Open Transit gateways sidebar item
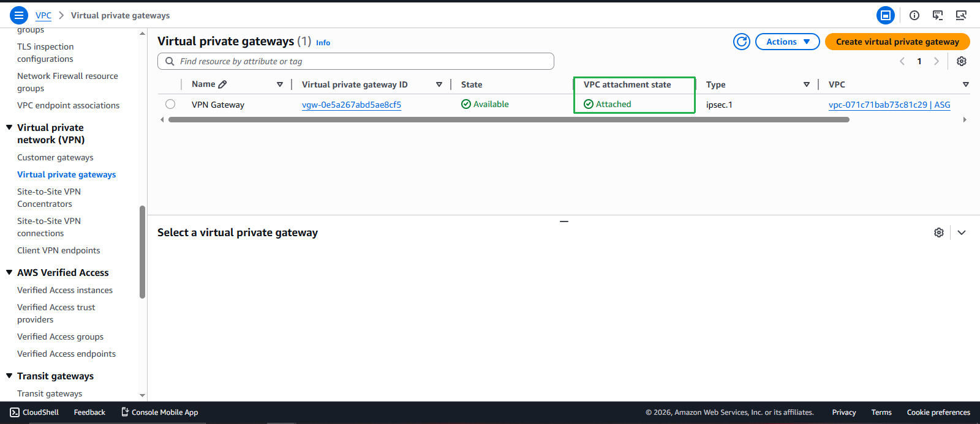980x424 pixels. click(x=50, y=393)
